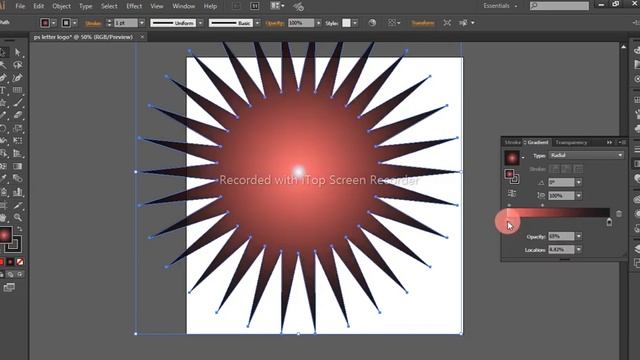The width and height of the screenshot is (640, 360).
Task: Apply Gradient mode below fill box
Action: pos(10,262)
